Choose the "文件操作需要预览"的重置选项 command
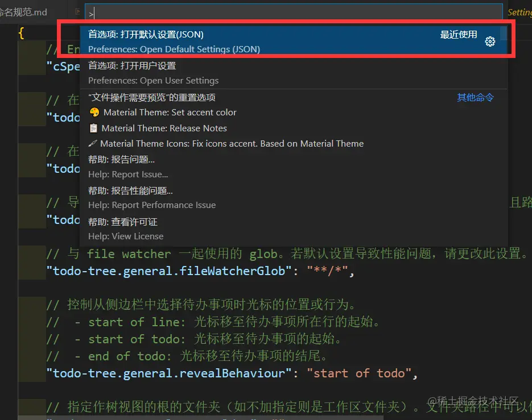 [294, 98]
